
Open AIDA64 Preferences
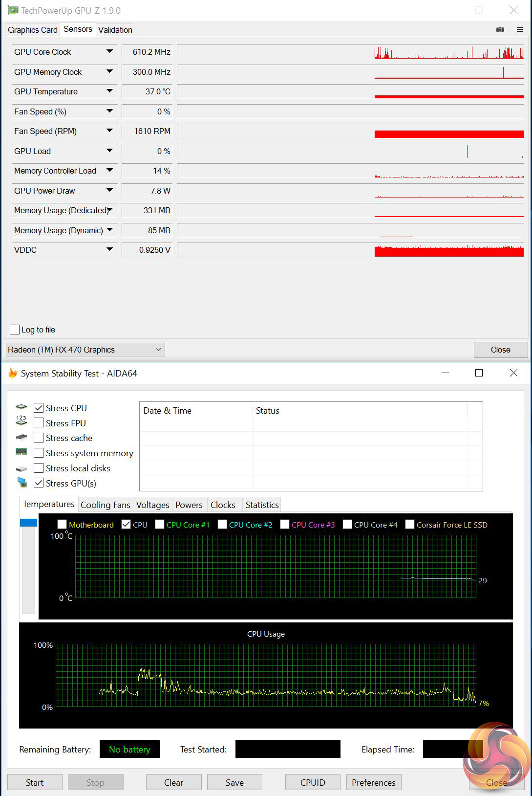pyautogui.click(x=374, y=782)
